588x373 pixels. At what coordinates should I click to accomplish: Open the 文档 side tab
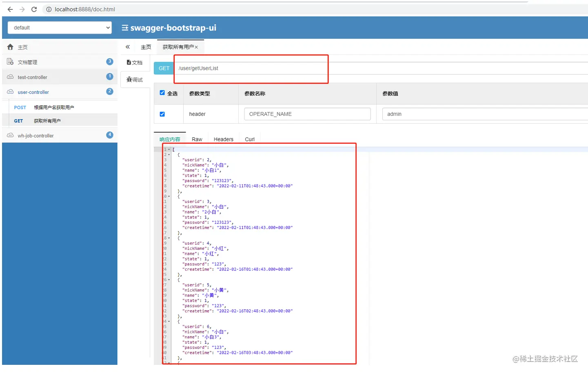(135, 62)
